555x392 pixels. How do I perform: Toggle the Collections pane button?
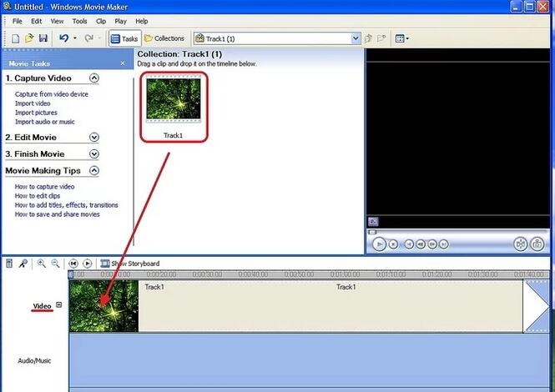click(x=164, y=38)
